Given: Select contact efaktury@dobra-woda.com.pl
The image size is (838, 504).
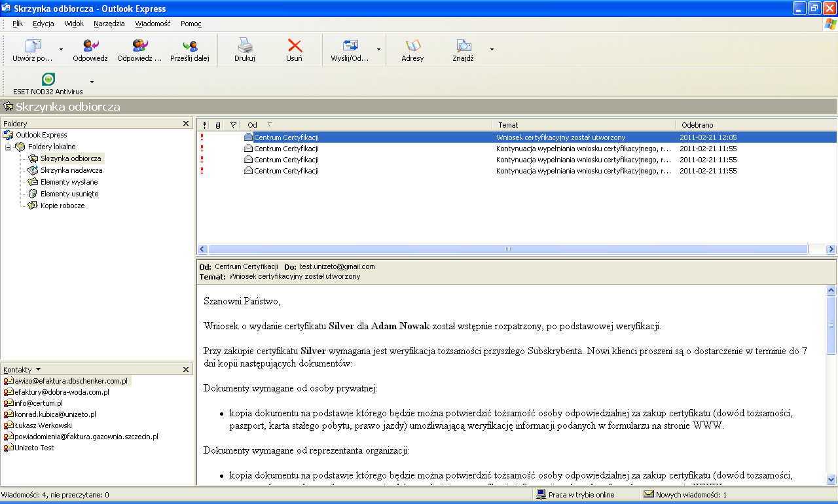Looking at the screenshot, I should (62, 392).
